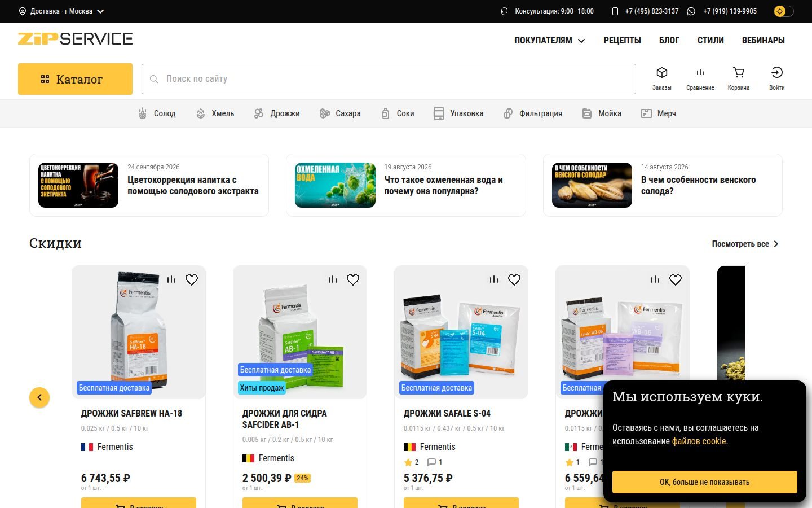
Task: Go to the Сахара category
Action: pos(339,113)
